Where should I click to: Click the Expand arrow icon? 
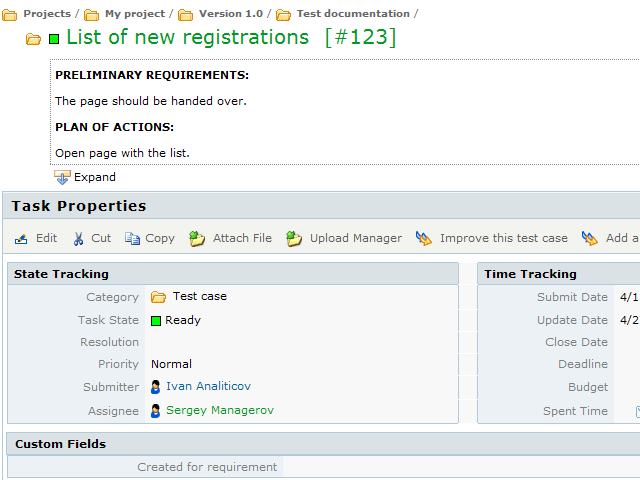(62, 177)
